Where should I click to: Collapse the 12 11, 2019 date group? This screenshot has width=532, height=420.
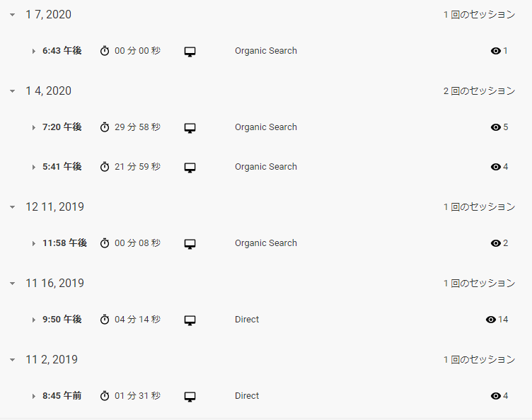click(x=13, y=206)
